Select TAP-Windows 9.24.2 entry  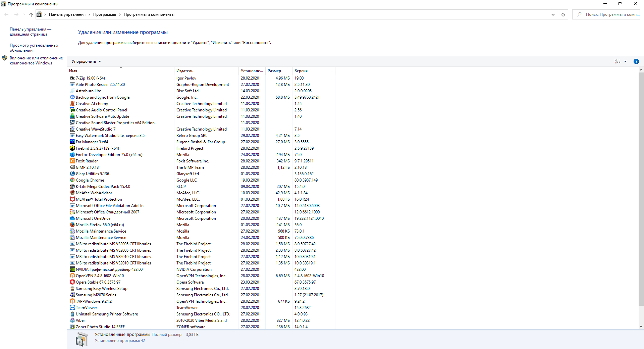pos(201,301)
